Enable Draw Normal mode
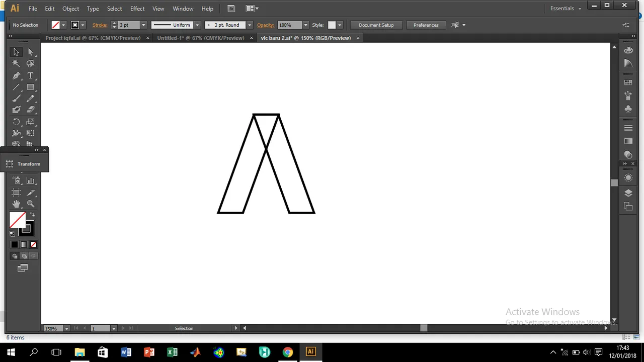The height and width of the screenshot is (362, 644). click(15, 256)
